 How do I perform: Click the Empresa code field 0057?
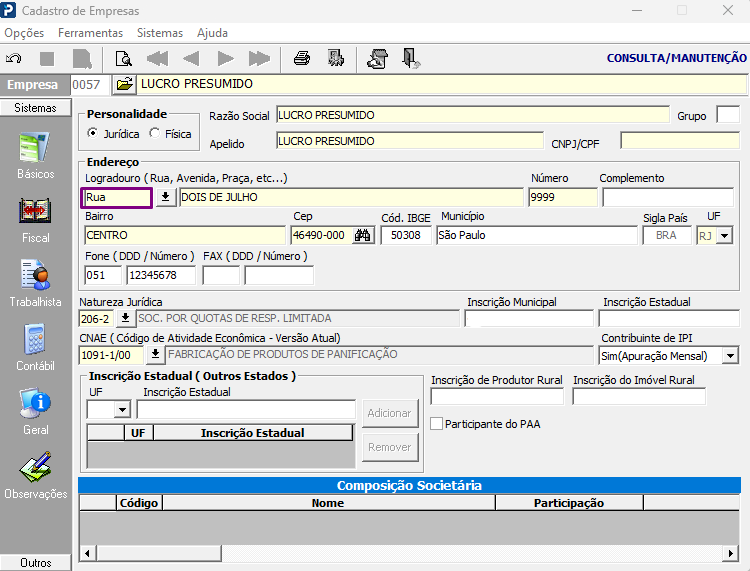90,85
